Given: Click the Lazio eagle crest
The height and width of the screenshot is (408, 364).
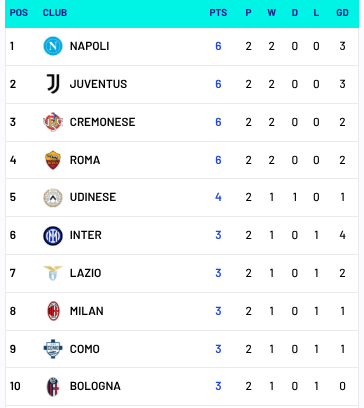Looking at the screenshot, I should tap(53, 273).
